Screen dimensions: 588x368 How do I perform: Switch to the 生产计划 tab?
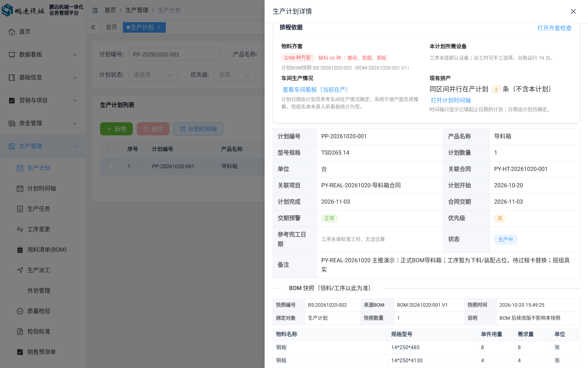click(x=142, y=27)
